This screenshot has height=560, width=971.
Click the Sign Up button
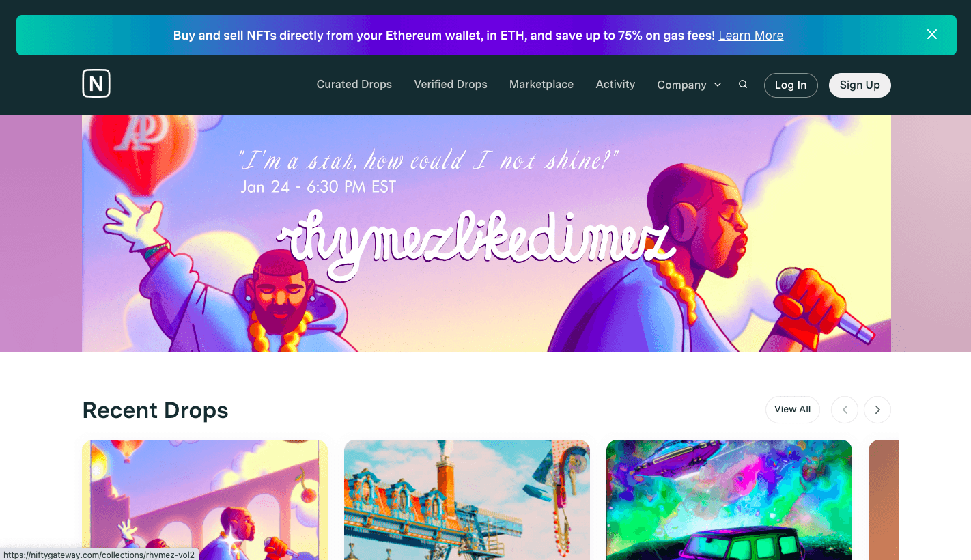click(x=860, y=85)
